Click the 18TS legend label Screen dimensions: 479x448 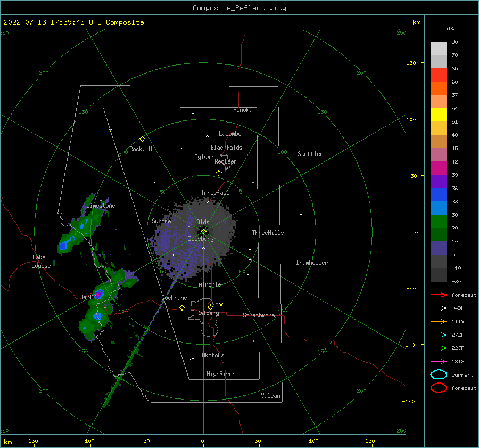[x=458, y=362]
